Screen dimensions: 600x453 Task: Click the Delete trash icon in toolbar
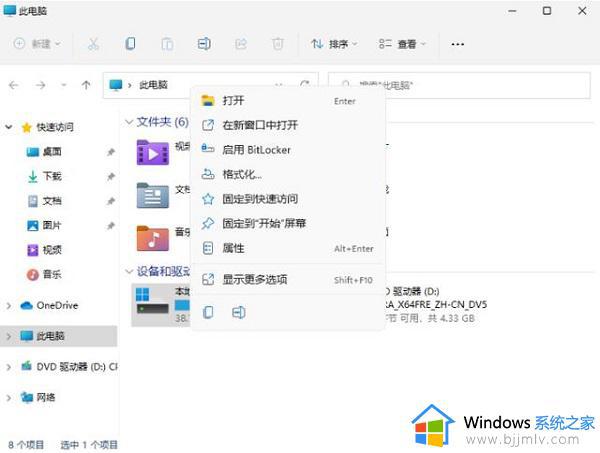[x=278, y=44]
